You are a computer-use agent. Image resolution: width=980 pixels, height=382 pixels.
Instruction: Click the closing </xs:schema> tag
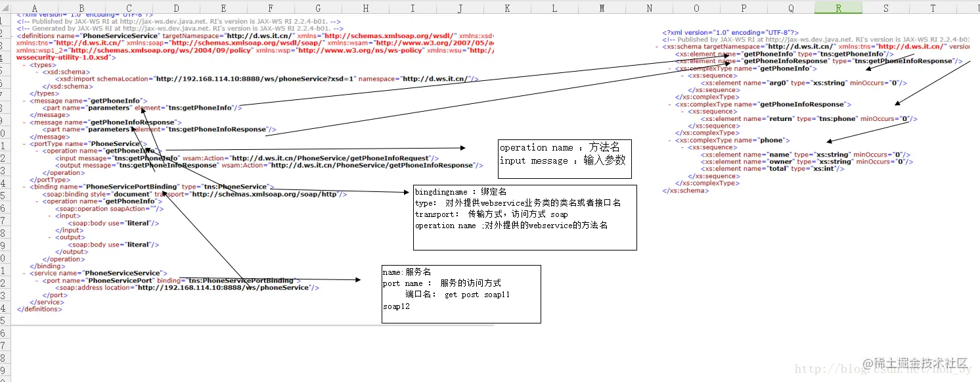686,191
